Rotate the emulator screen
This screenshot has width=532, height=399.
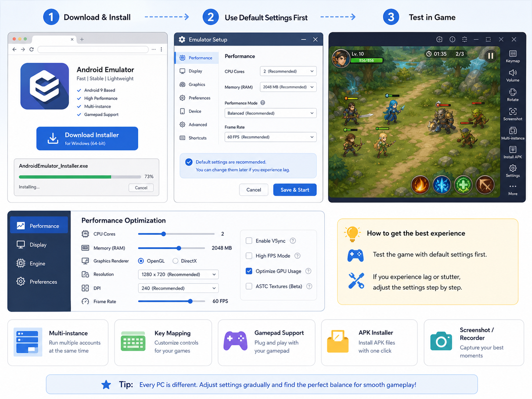513,95
